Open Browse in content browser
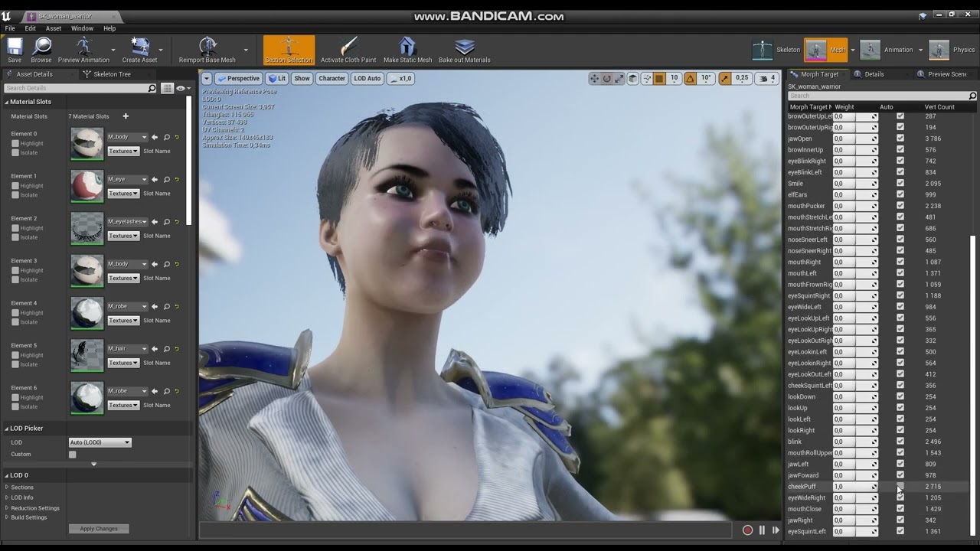The height and width of the screenshot is (551, 980). click(x=41, y=49)
